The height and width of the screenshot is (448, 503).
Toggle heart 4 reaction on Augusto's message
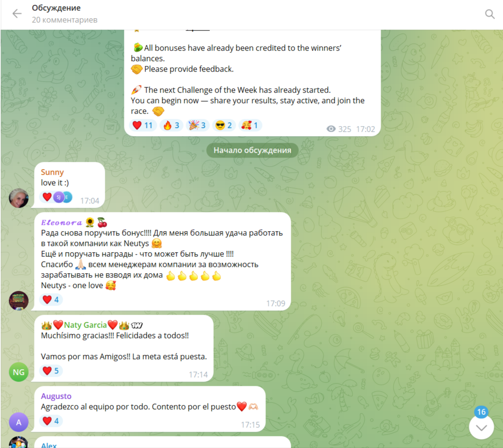click(x=51, y=421)
